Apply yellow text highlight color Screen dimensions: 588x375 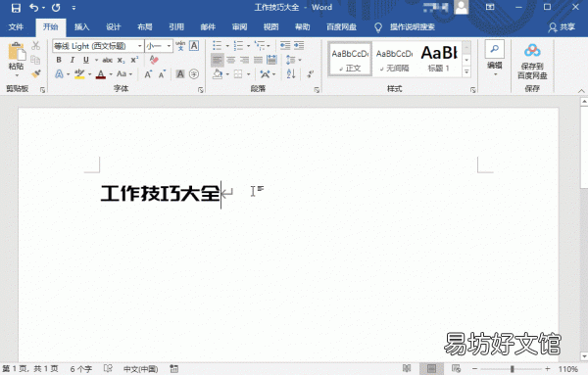tap(79, 74)
